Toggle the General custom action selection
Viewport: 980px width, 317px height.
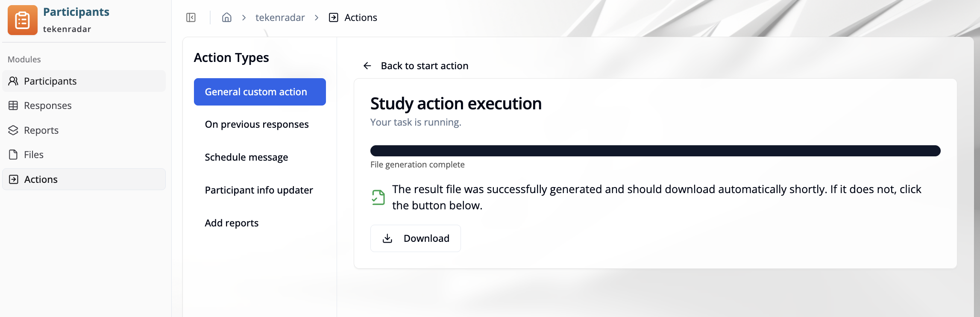point(260,91)
